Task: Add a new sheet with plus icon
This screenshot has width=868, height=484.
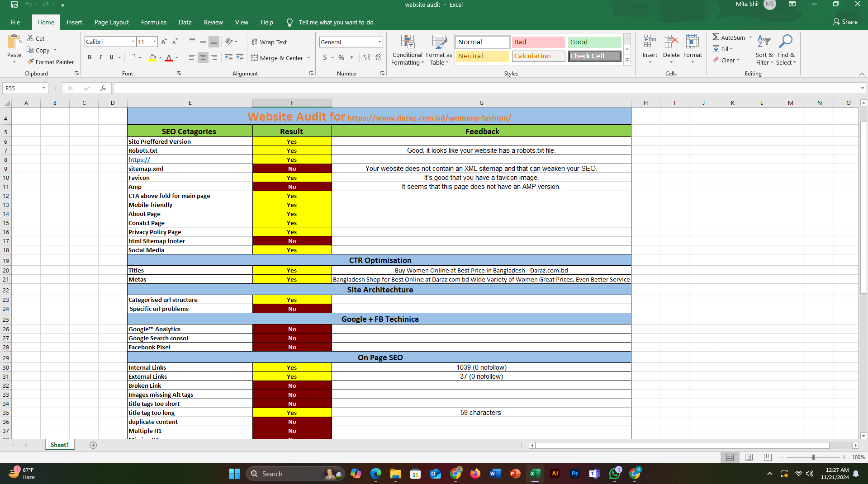Action: point(93,445)
